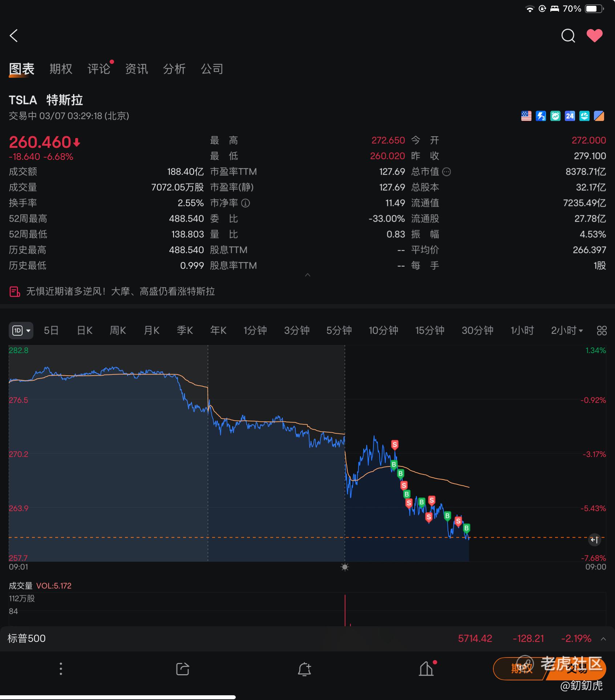Open the 市净率 info icon
The image size is (615, 700).
[246, 203]
